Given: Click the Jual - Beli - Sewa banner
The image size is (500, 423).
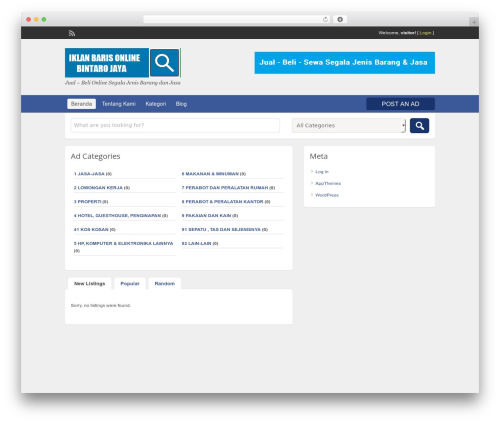Looking at the screenshot, I should tap(345, 63).
